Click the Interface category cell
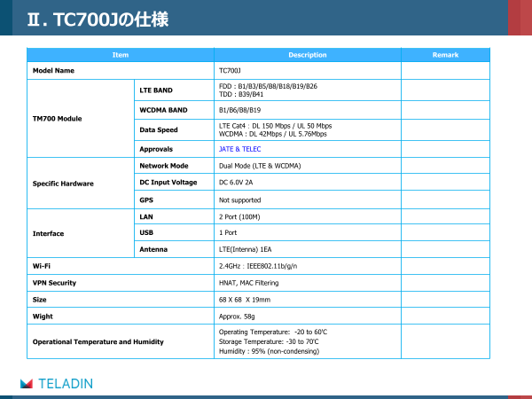Image resolution: width=532 pixels, height=399 pixels. [x=50, y=233]
